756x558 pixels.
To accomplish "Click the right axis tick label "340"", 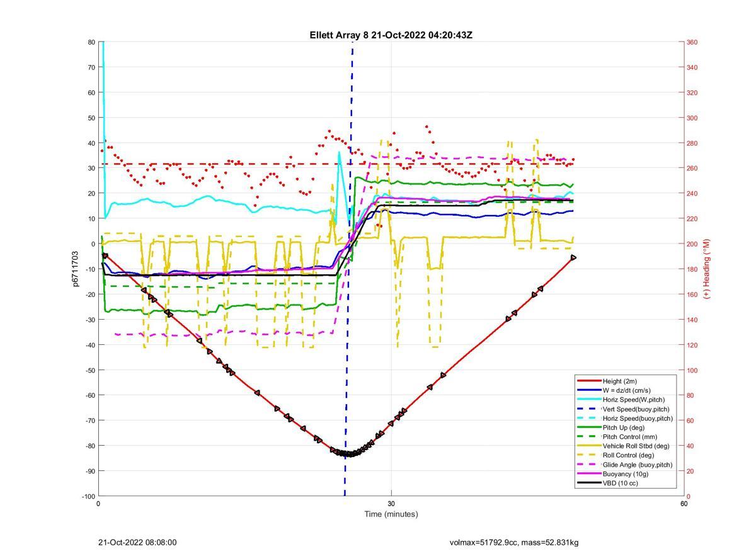I will click(x=692, y=67).
